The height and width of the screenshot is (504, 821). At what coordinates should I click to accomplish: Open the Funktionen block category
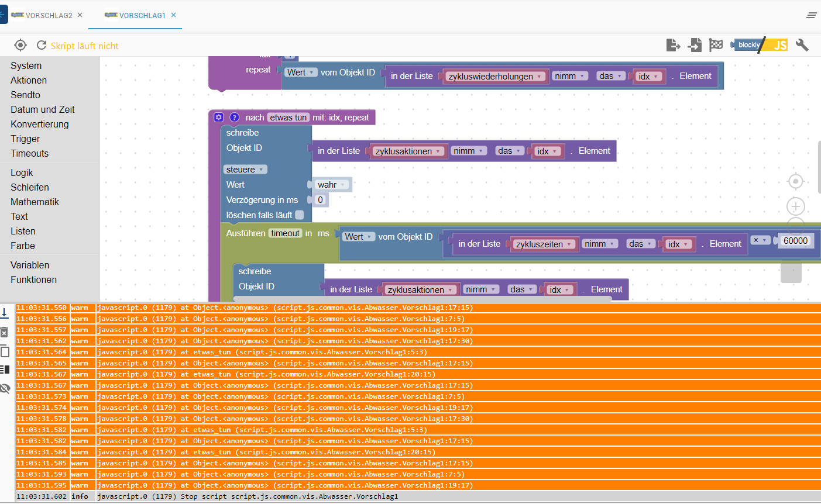coord(33,279)
